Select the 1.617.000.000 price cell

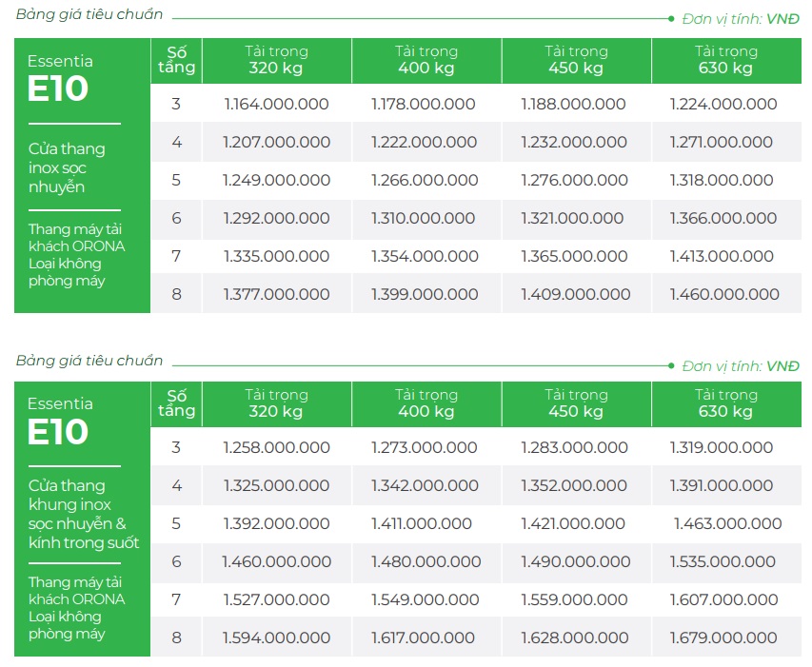tap(425, 638)
